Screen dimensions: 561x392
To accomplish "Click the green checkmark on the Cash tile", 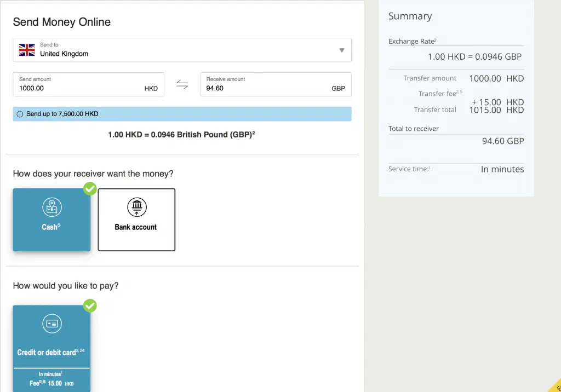I will tap(90, 189).
